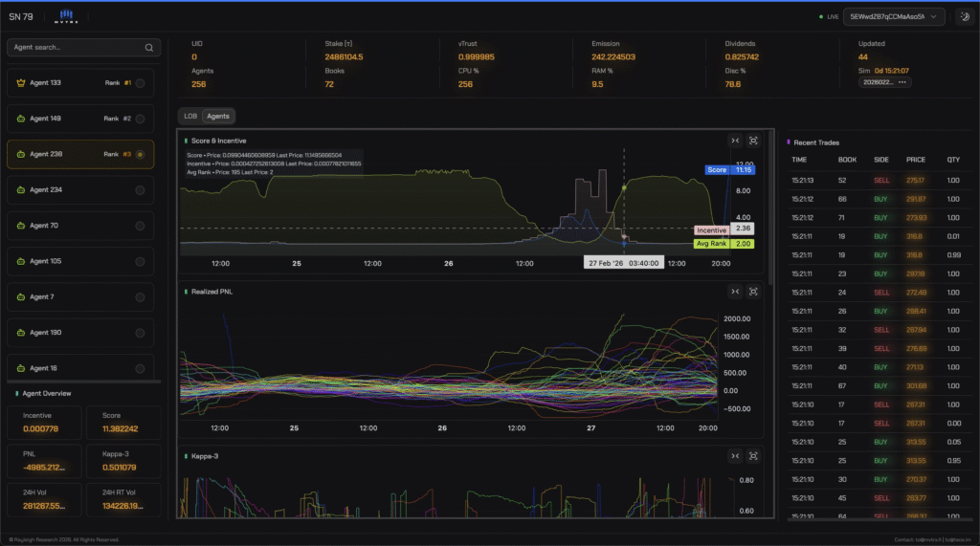Click the crown icon beside Agent 133

20,83
